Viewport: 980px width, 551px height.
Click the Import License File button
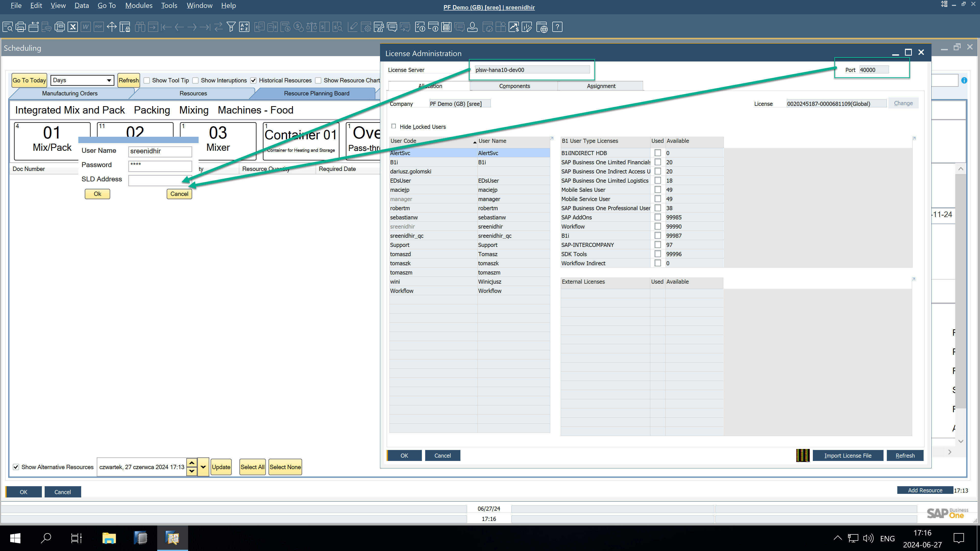coord(848,456)
